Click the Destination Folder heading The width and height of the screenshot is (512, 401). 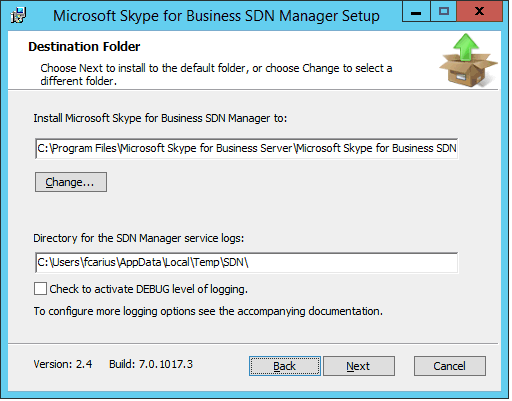coord(84,47)
